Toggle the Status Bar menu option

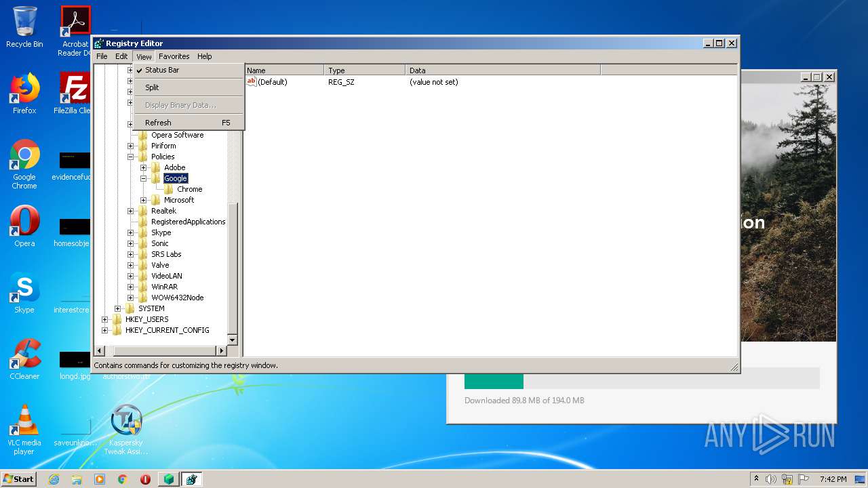click(x=188, y=70)
